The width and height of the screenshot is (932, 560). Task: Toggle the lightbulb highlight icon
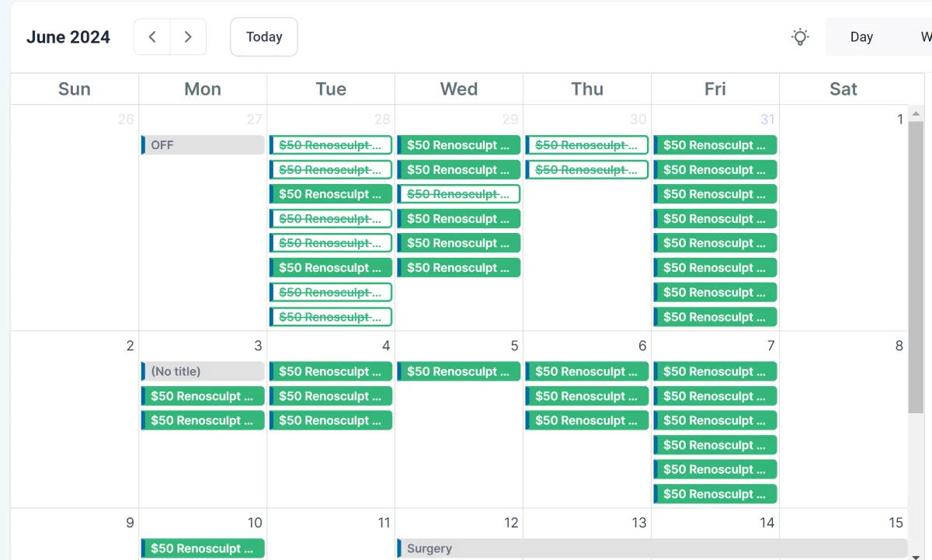(800, 37)
